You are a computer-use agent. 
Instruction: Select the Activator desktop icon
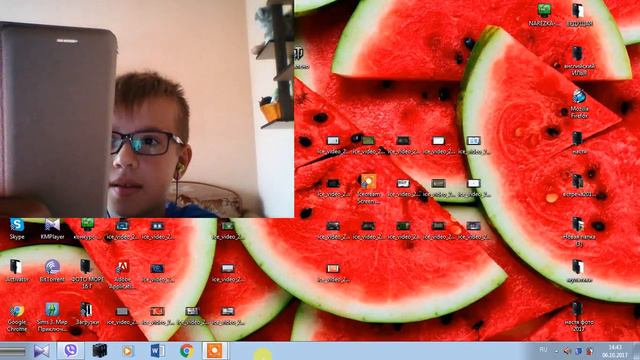tap(17, 271)
